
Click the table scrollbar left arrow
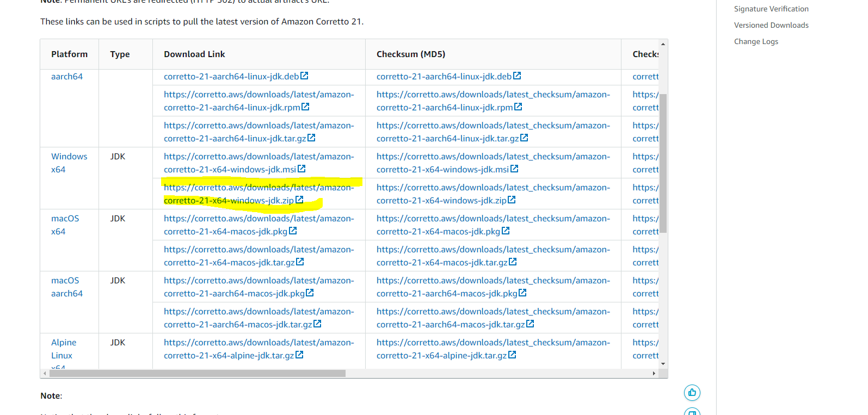point(45,373)
